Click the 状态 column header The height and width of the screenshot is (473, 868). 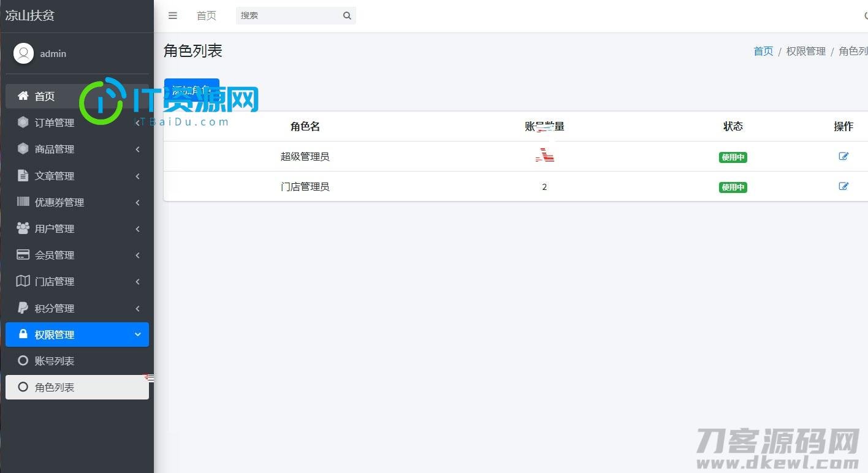point(733,126)
